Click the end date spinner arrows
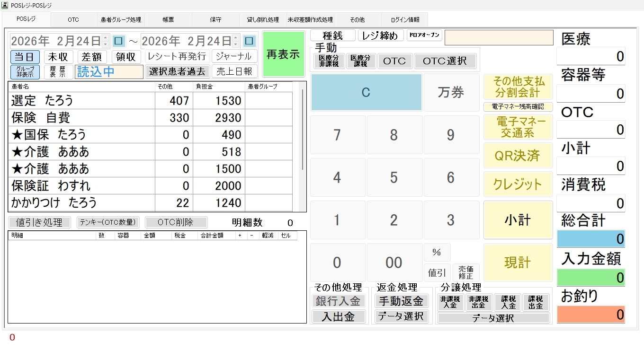This screenshot has height=350, width=644. (x=236, y=41)
